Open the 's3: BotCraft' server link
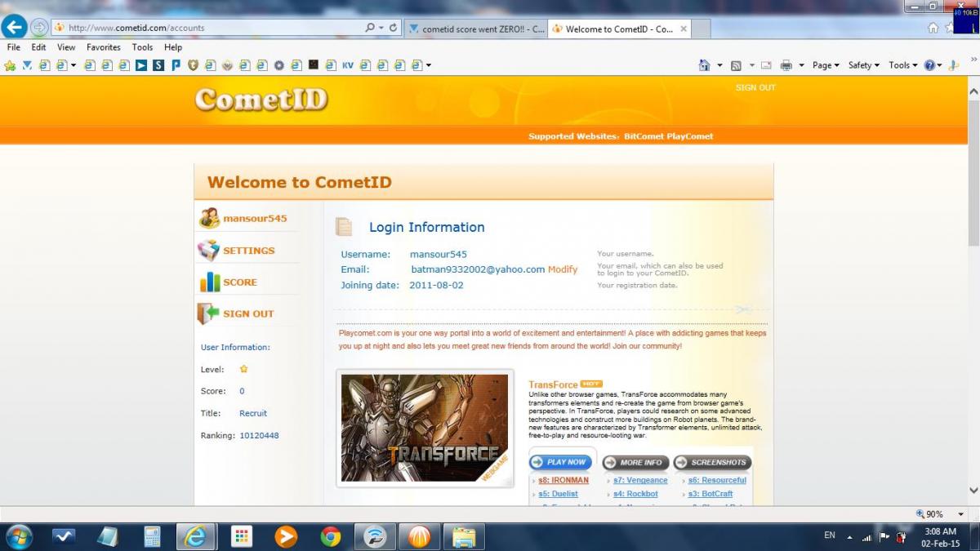The image size is (980, 551). coord(710,494)
